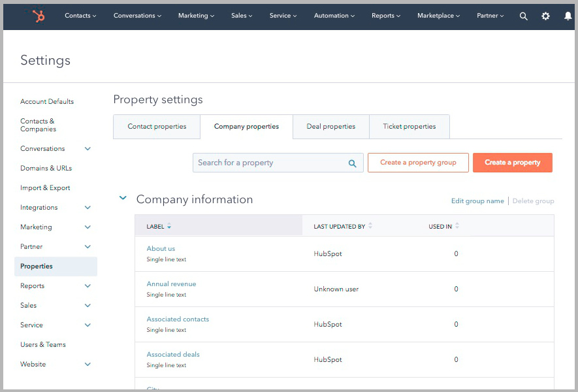Click Create a property group button
Viewport: 578px width, 392px height.
pos(418,163)
